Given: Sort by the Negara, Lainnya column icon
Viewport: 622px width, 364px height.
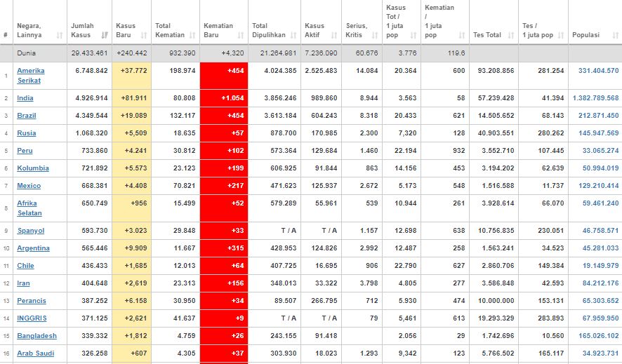Looking at the screenshot, I should pyautogui.click(x=60, y=35).
